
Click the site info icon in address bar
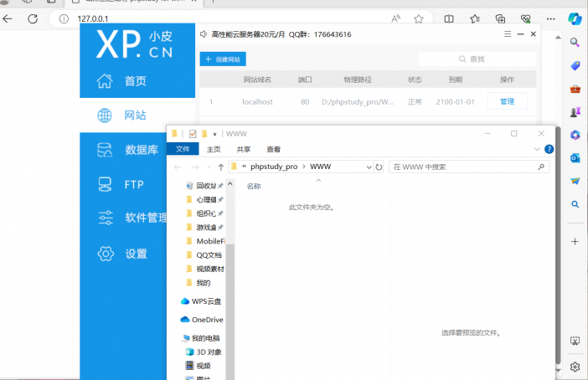point(64,18)
